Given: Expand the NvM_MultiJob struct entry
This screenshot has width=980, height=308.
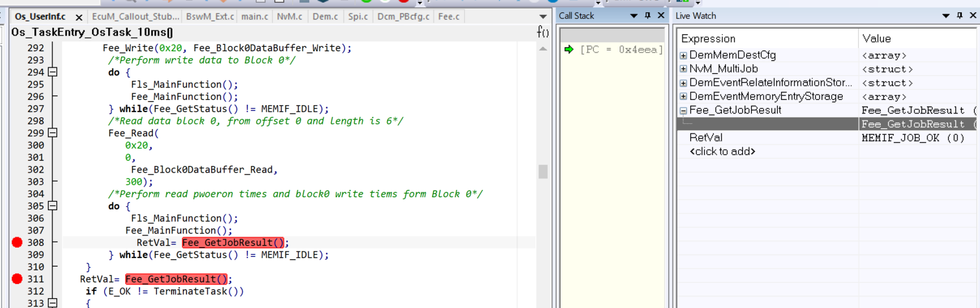Looking at the screenshot, I should tap(683, 69).
